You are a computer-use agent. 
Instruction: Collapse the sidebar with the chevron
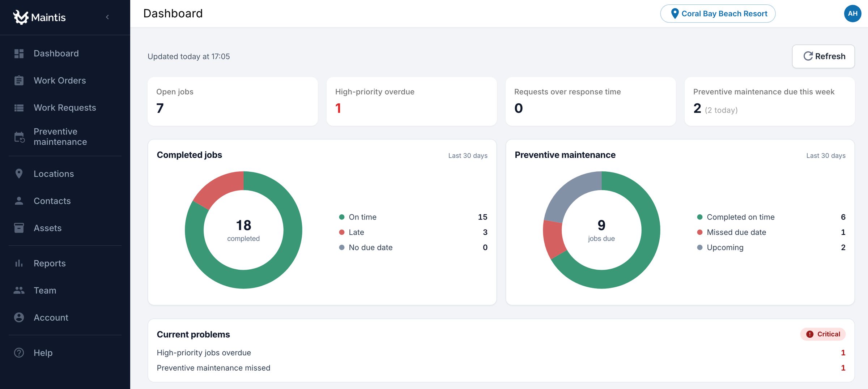[107, 17]
